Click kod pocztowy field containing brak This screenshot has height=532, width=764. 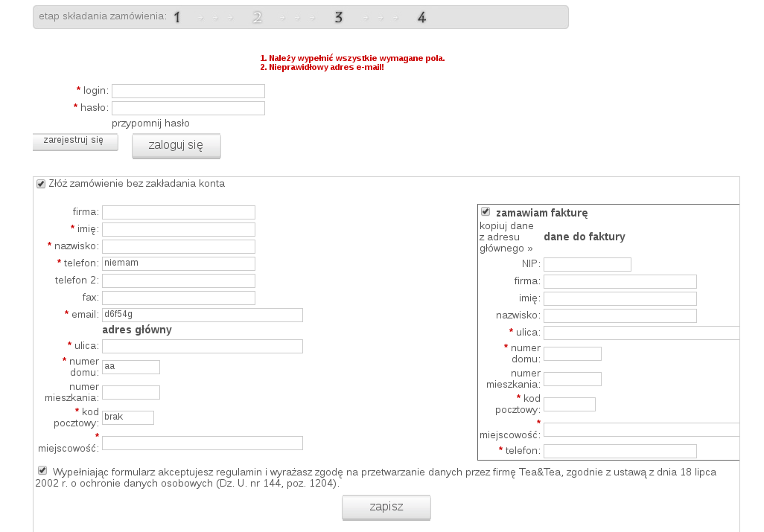pos(128,417)
